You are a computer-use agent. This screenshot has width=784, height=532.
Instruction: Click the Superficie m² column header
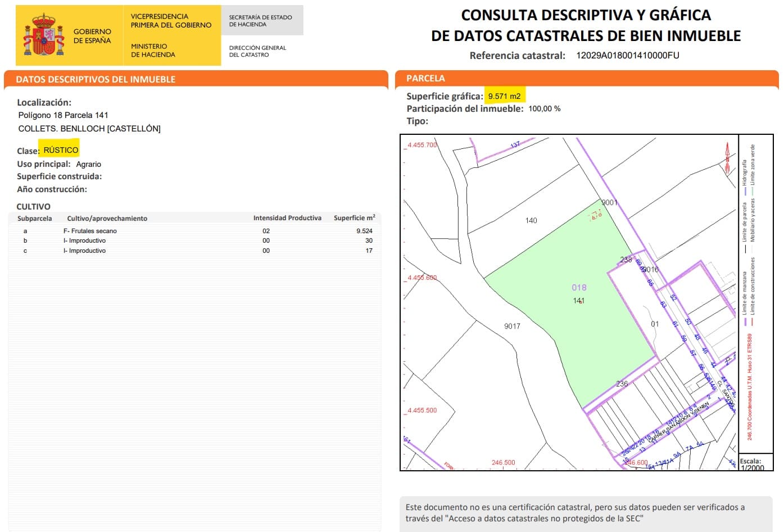[x=354, y=218]
